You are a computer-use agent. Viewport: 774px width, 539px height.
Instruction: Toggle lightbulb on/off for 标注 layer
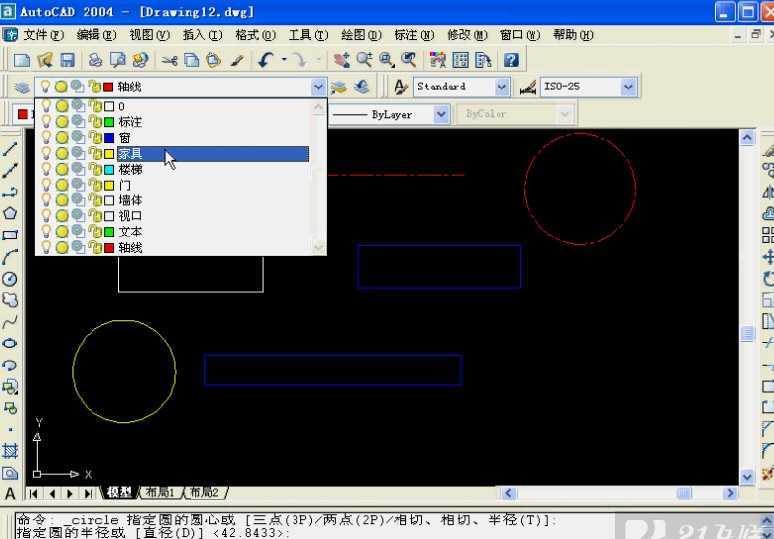[x=46, y=121]
